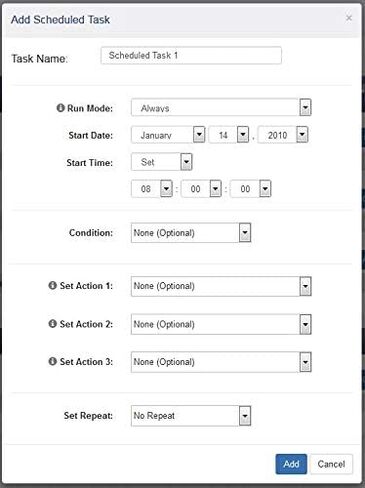Viewport: 365px width, 488px height.
Task: Open the Start Date day dropdown
Action: point(229,135)
